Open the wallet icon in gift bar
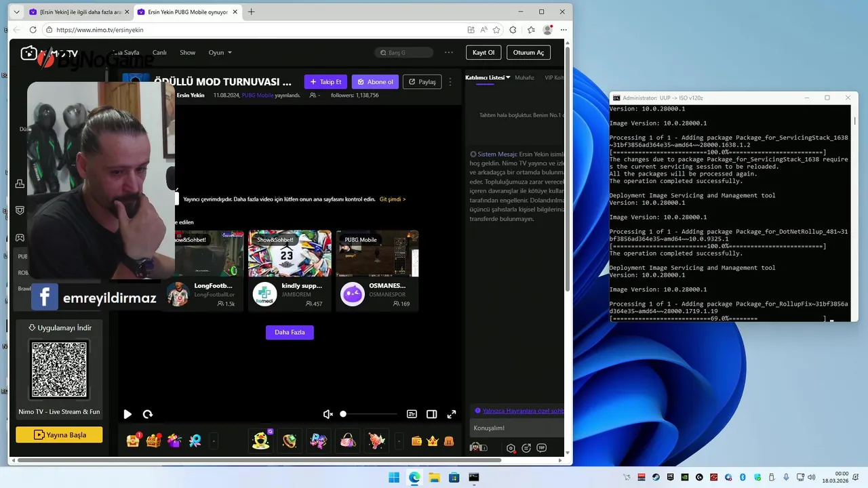This screenshot has height=488, width=868. [416, 441]
